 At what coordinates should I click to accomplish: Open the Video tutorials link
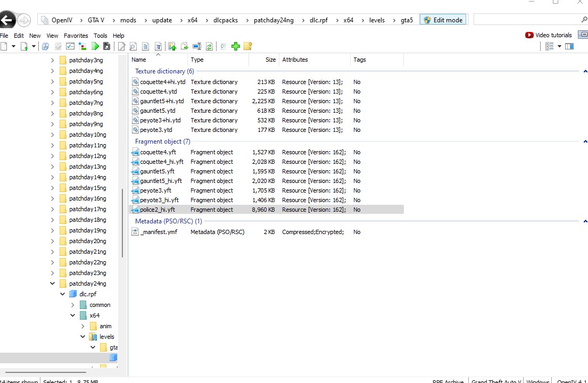553,35
